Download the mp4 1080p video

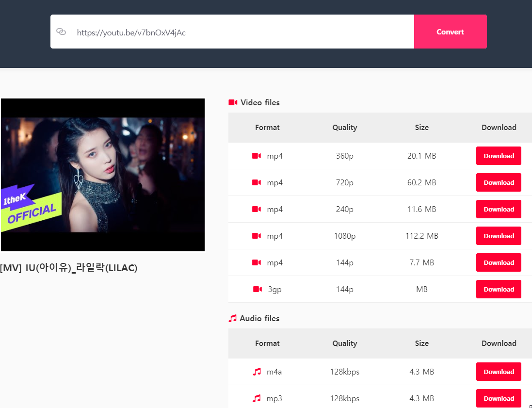click(x=499, y=236)
